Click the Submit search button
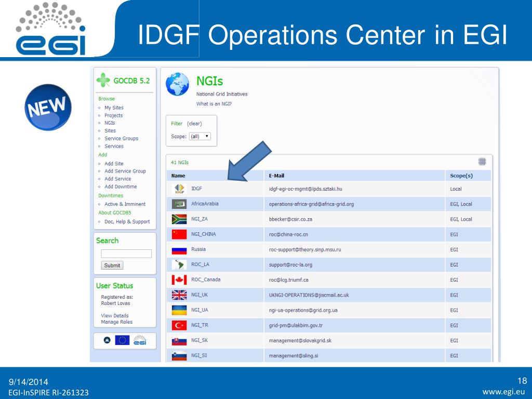The image size is (532, 399). point(112,265)
